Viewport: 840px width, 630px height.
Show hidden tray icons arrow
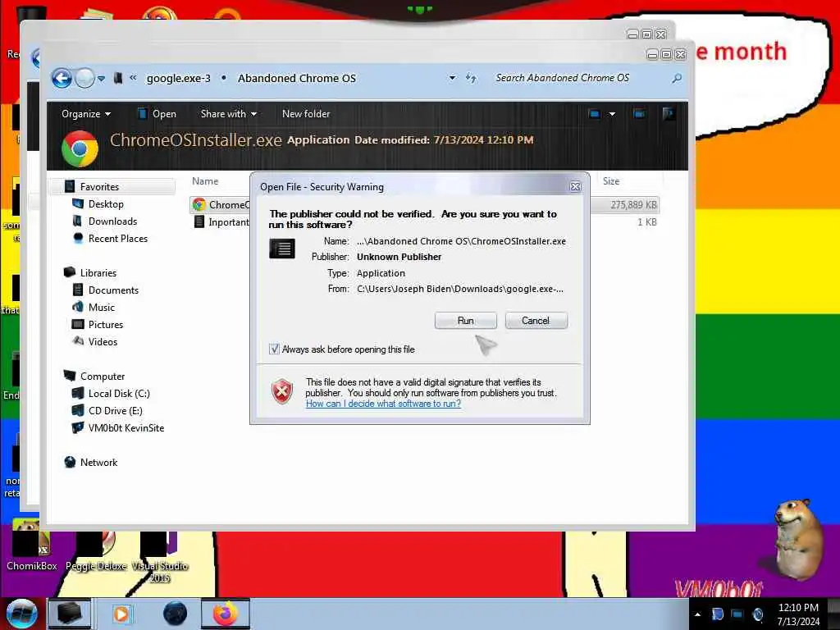tap(697, 614)
